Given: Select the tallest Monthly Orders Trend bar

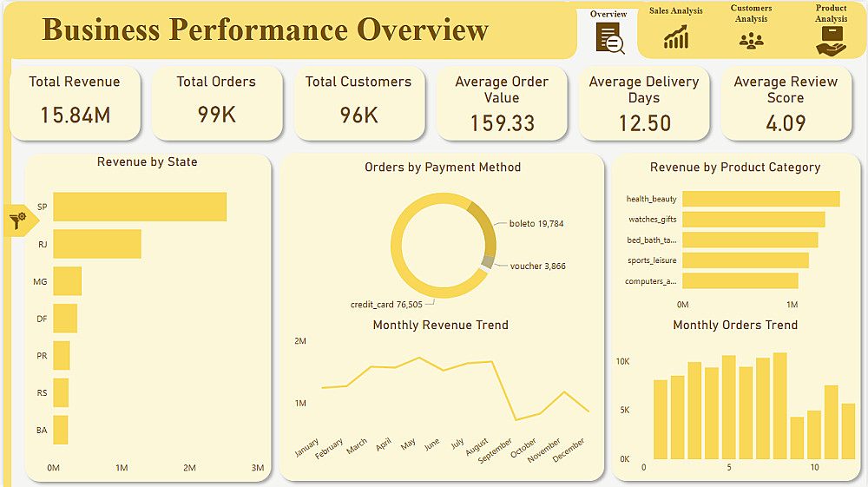Looking at the screenshot, I should point(780,405).
